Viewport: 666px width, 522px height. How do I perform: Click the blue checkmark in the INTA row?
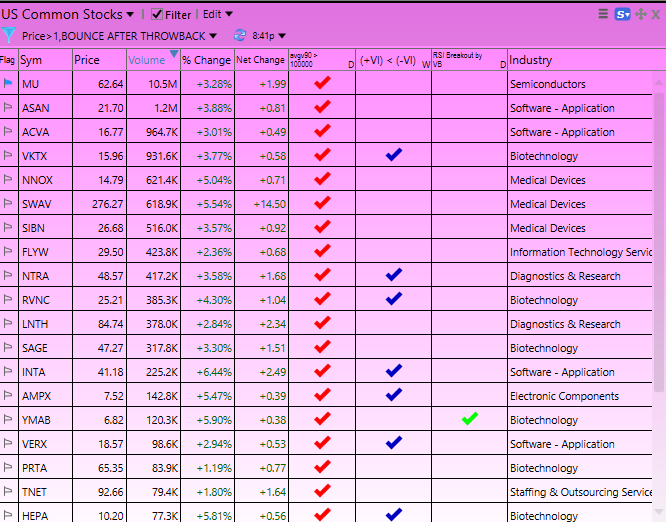(394, 370)
